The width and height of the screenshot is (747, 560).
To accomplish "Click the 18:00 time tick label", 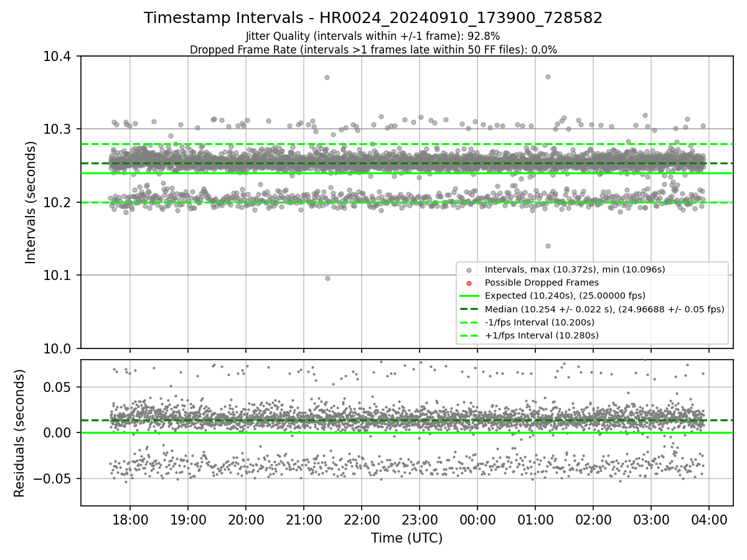I will coord(130,519).
